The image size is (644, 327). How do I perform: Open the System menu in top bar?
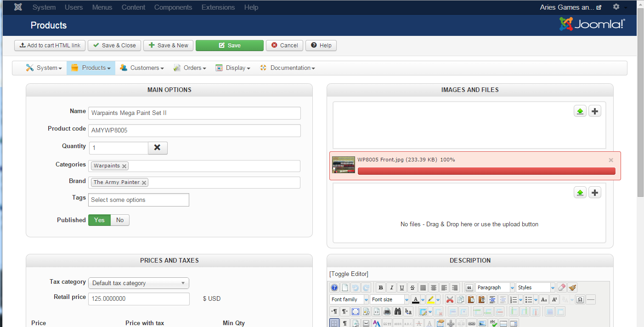tap(45, 7)
